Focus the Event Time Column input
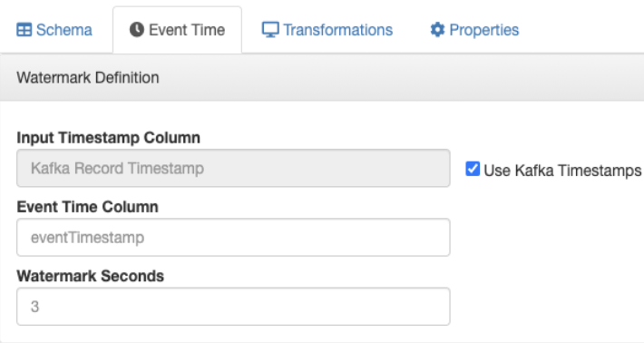Viewport: 644px width, 343px height. 233,237
